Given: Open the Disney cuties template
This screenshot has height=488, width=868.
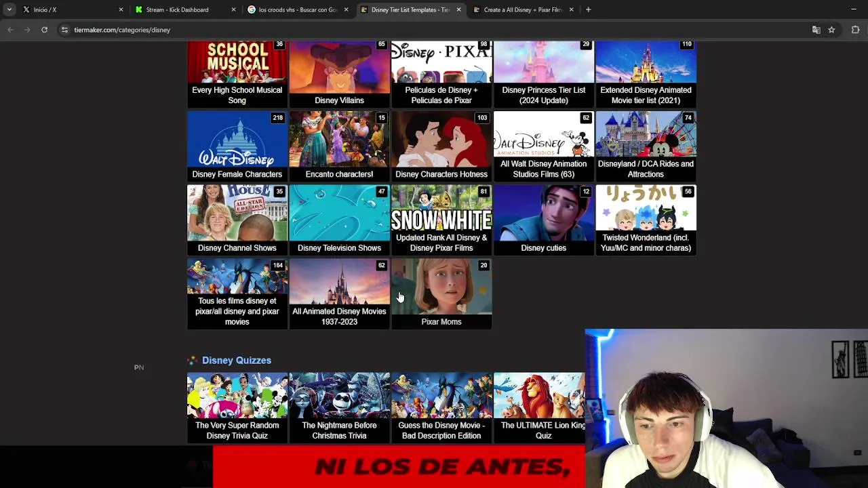Looking at the screenshot, I should click(x=543, y=220).
